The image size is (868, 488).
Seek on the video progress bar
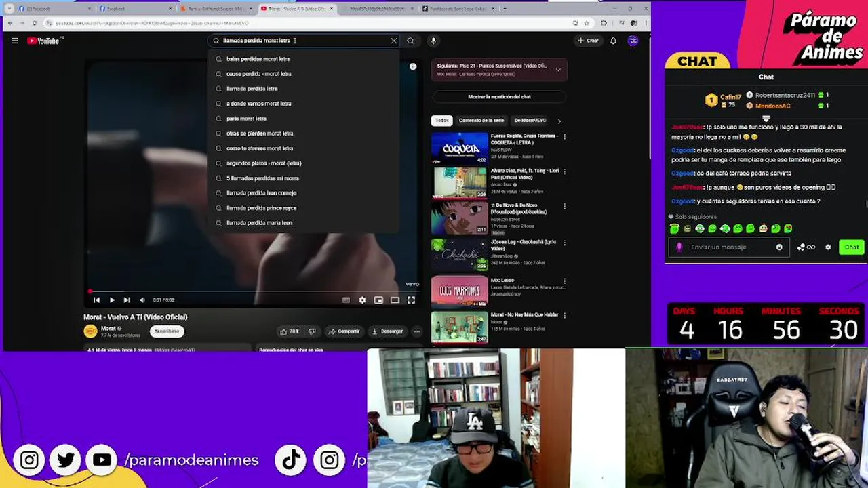pyautogui.click(x=254, y=292)
